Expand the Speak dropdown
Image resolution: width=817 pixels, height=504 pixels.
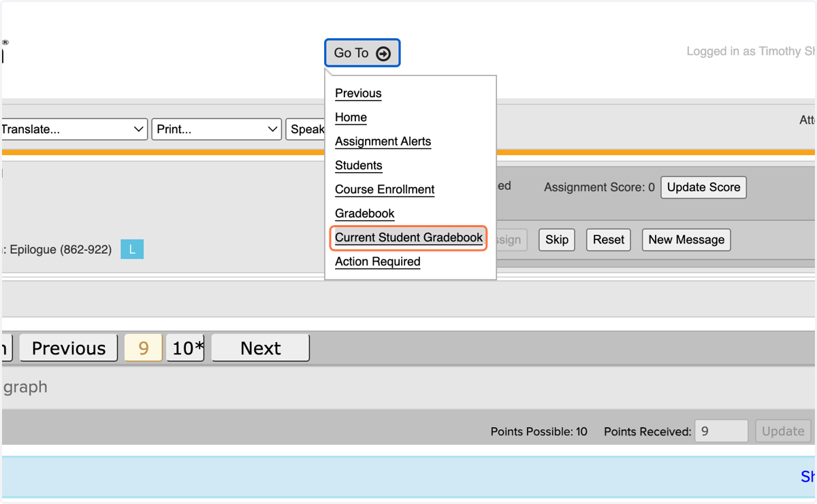point(306,129)
